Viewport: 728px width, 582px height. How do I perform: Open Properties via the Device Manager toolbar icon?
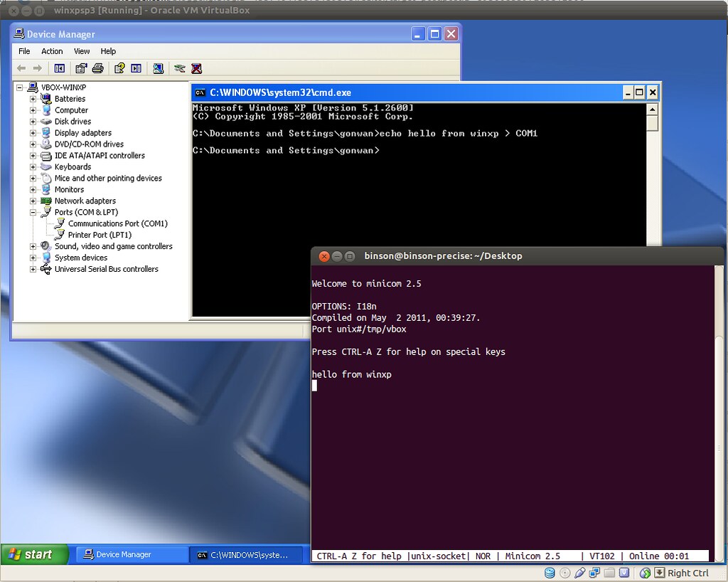tap(82, 68)
